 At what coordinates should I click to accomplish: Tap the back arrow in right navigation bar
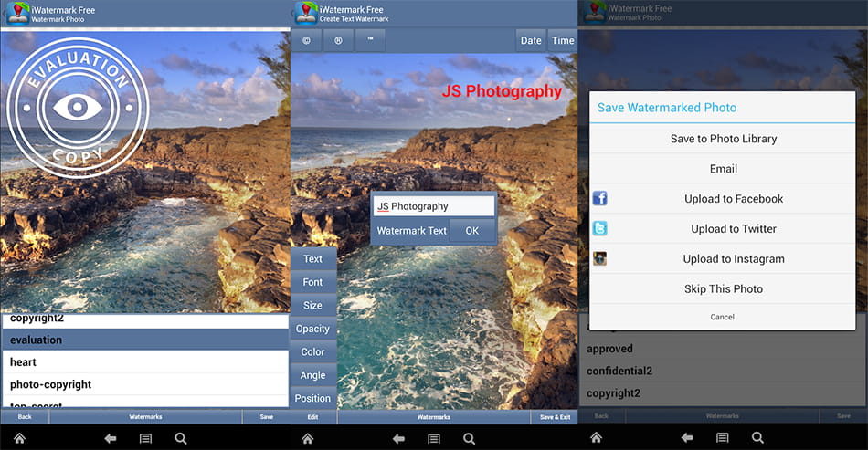pyautogui.click(x=687, y=438)
